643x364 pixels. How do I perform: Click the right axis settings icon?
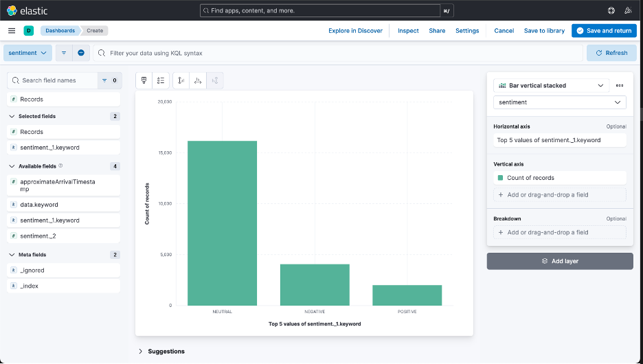pos(215,80)
